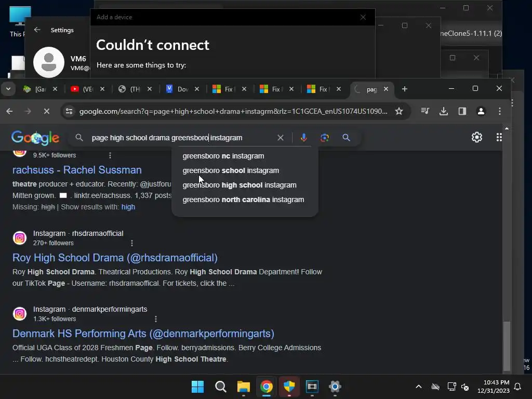Go forward in Chrome

click(28, 111)
